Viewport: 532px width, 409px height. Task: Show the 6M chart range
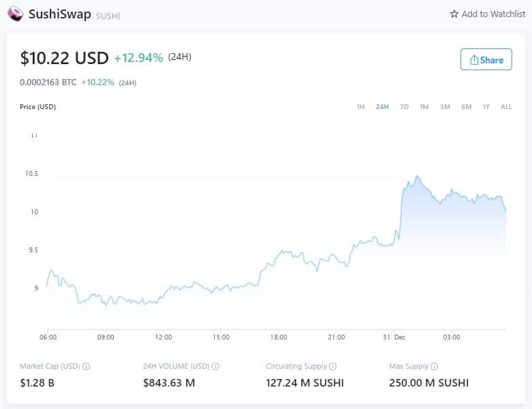466,106
